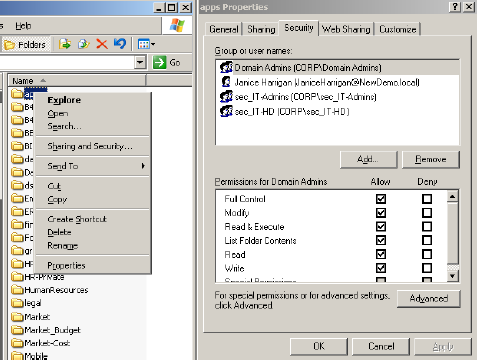Toggle the Folders view button
This screenshot has height=361, width=477.
26,44
